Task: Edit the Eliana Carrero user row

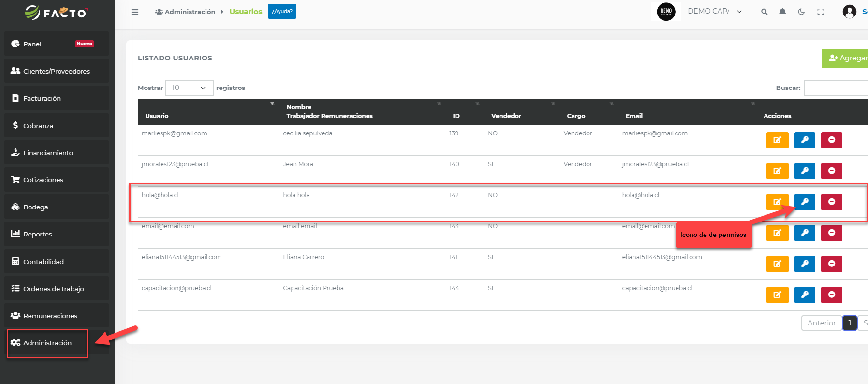Action: (777, 264)
